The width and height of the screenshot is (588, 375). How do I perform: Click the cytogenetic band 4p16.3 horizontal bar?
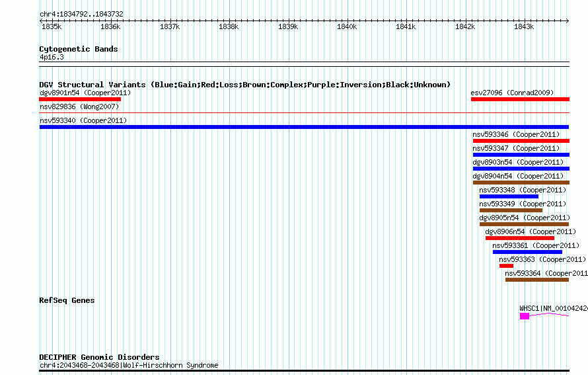pyautogui.click(x=304, y=64)
